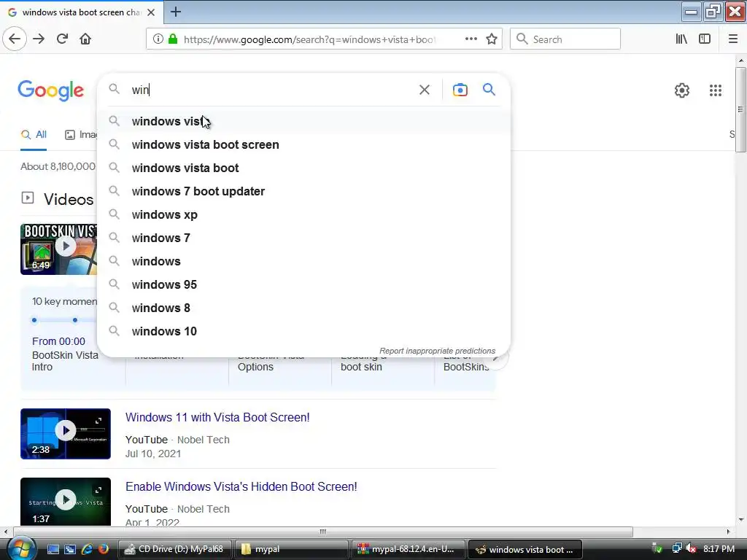Choose suggestion "windows 7"

pos(303,238)
